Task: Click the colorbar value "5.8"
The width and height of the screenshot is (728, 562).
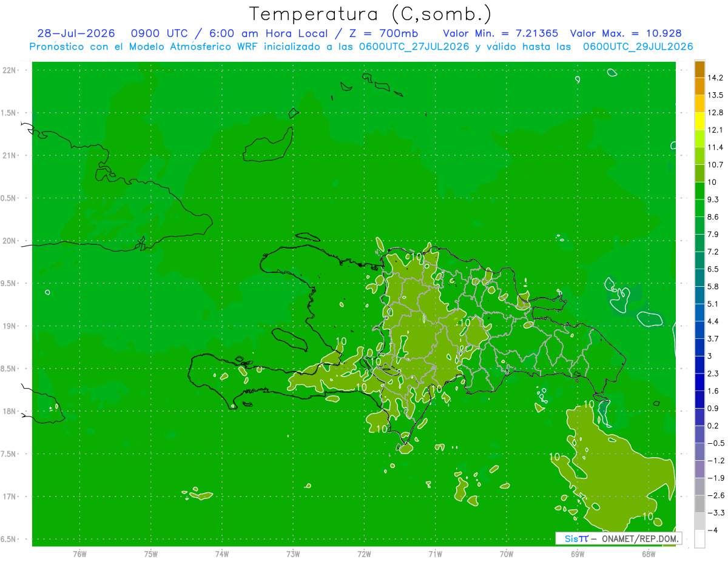Action: (x=715, y=286)
